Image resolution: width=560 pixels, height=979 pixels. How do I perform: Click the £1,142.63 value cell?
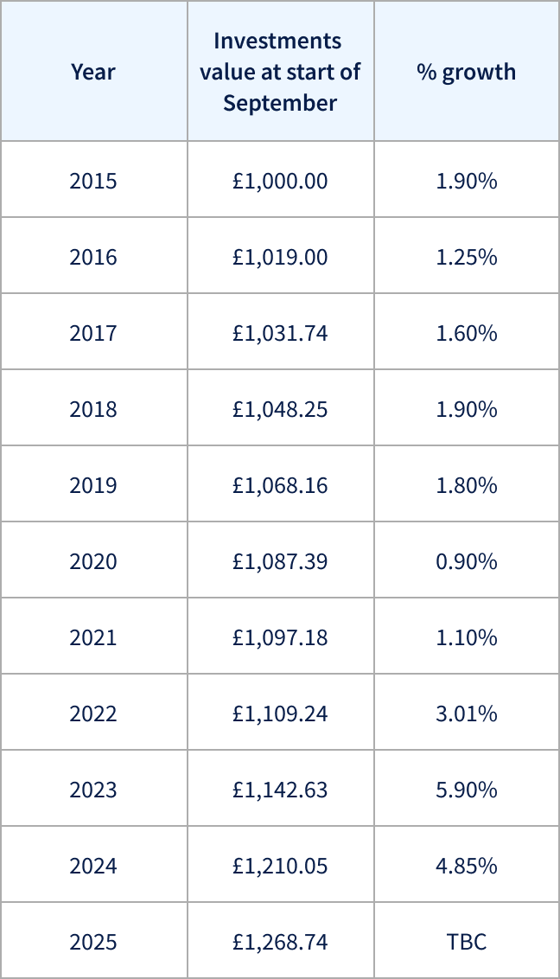coord(280,790)
